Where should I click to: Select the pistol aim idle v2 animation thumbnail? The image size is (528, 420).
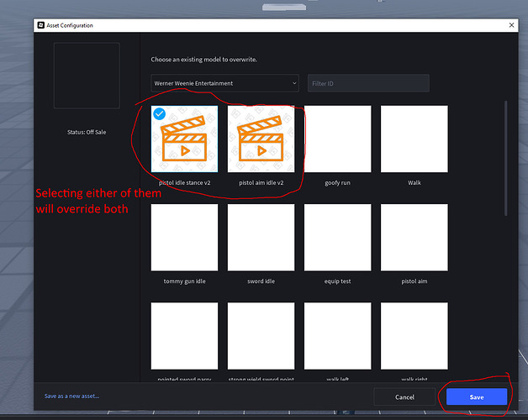[261, 139]
